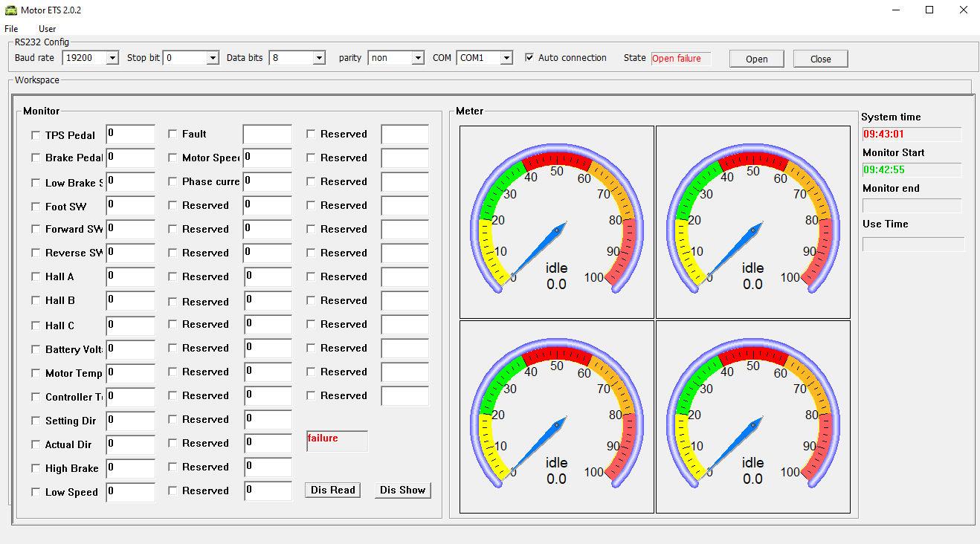Enable the Fault checkbox
This screenshot has height=544, width=980.
click(173, 134)
